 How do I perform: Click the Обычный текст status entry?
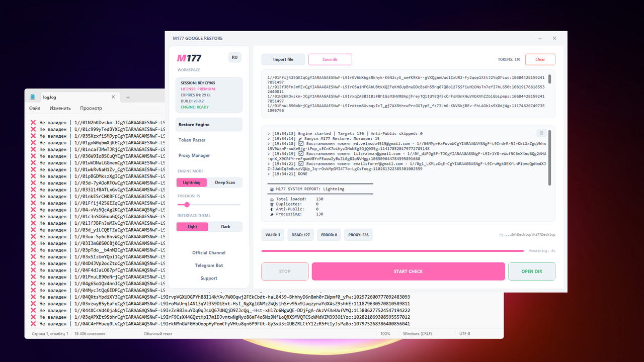tap(158, 334)
